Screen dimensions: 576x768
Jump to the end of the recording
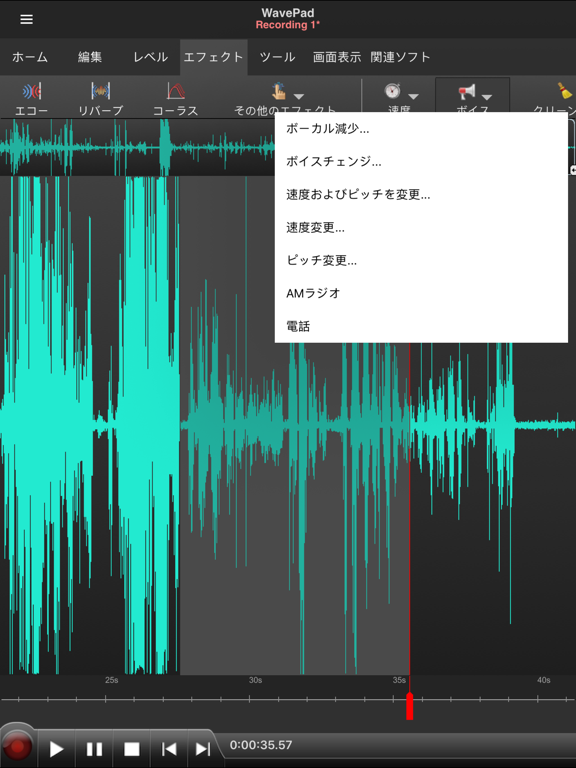tap(203, 749)
